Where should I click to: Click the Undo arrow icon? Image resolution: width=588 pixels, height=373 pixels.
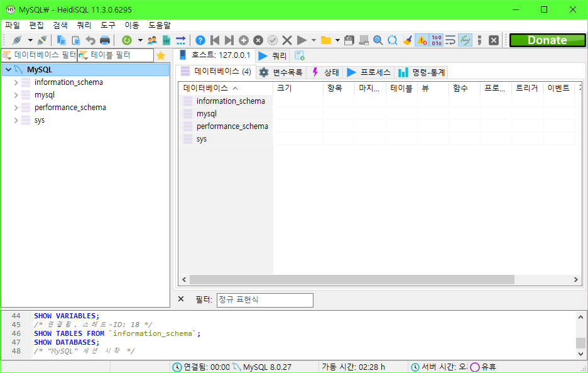tap(90, 40)
